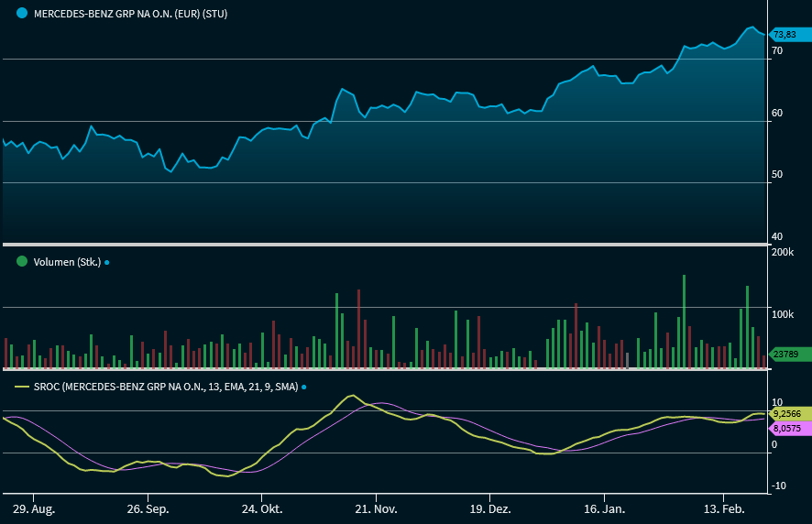Click the Volumen (Stk.) legend label
Image resolution: width=812 pixels, height=524 pixels.
tap(66, 262)
